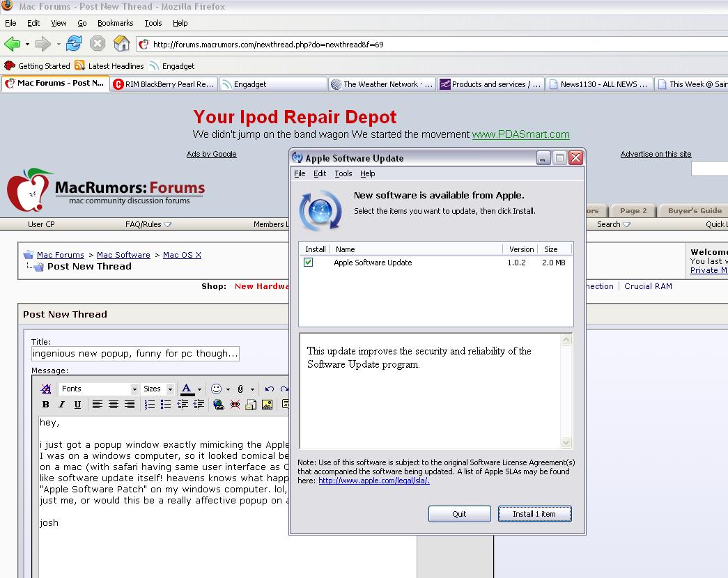Screen dimensions: 728x578
Task: Open the apple.com/legal/sla link
Action: pos(373,481)
